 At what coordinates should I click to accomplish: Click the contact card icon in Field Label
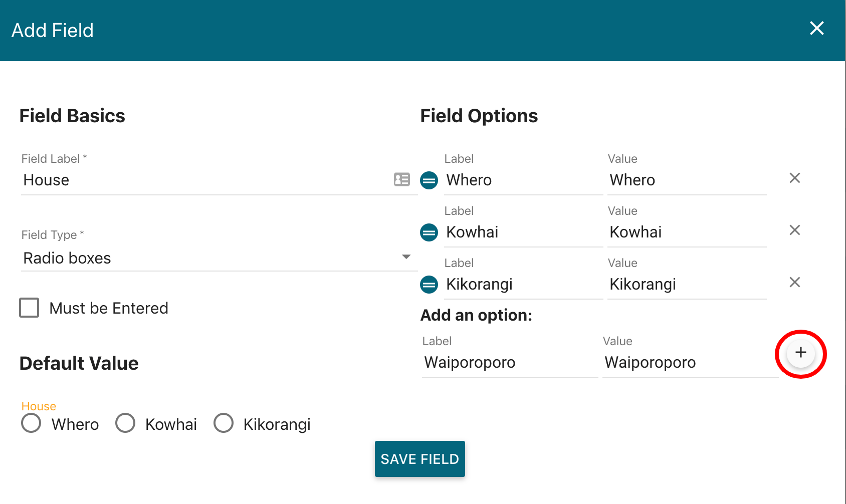[402, 179]
